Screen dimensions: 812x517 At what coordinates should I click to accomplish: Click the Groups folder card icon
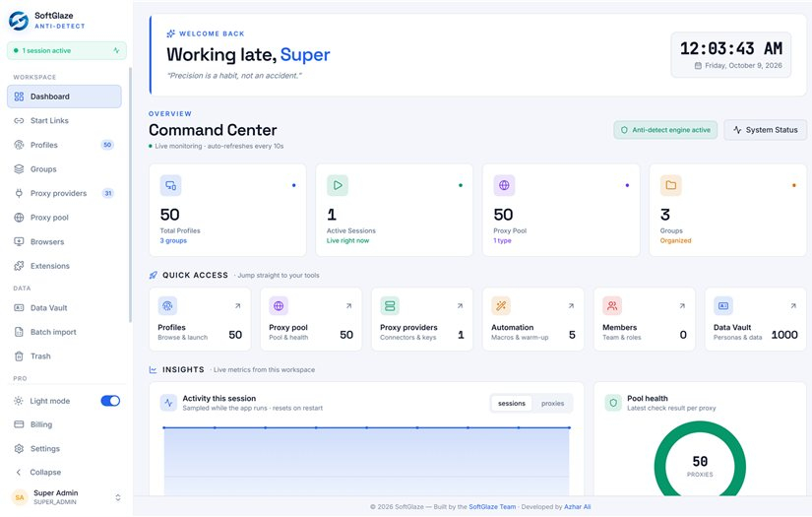pyautogui.click(x=670, y=185)
